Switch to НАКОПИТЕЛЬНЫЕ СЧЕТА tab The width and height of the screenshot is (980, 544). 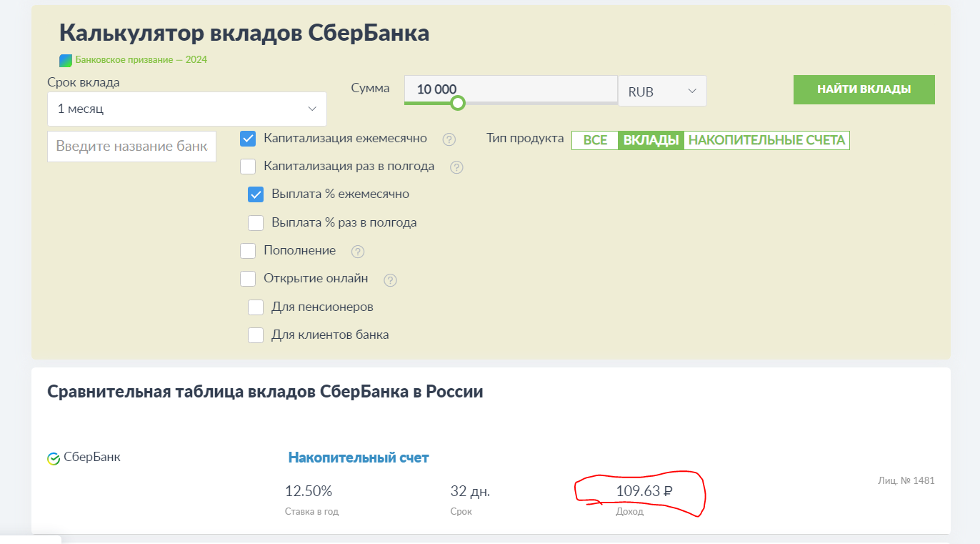click(766, 140)
